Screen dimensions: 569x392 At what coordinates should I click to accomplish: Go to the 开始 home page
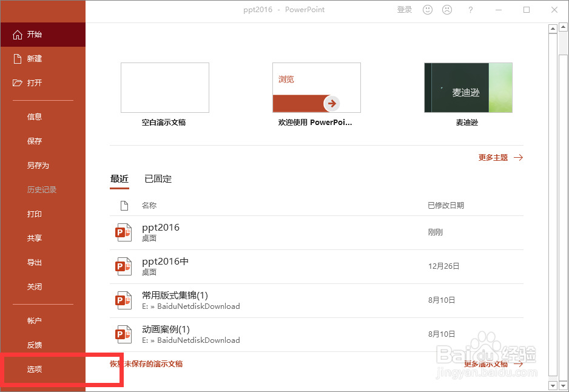pyautogui.click(x=43, y=35)
